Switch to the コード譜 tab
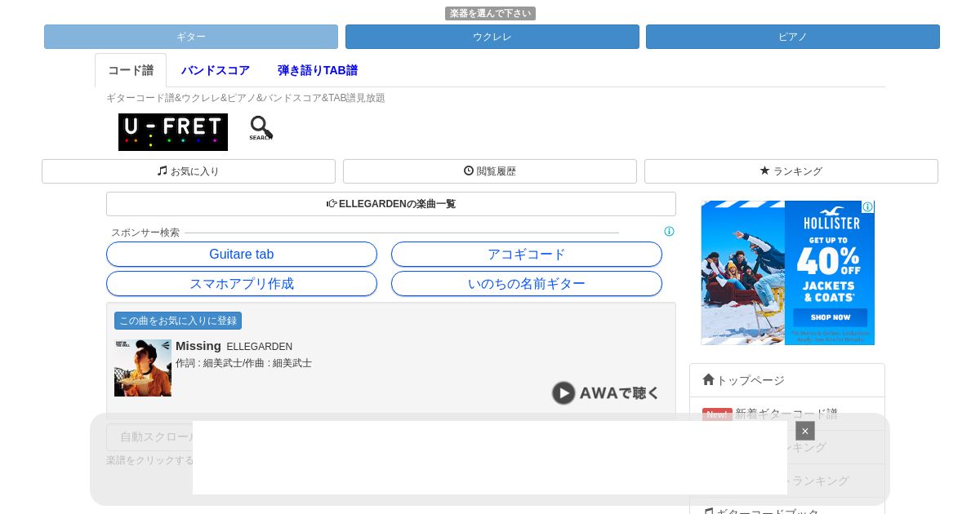 131,70
